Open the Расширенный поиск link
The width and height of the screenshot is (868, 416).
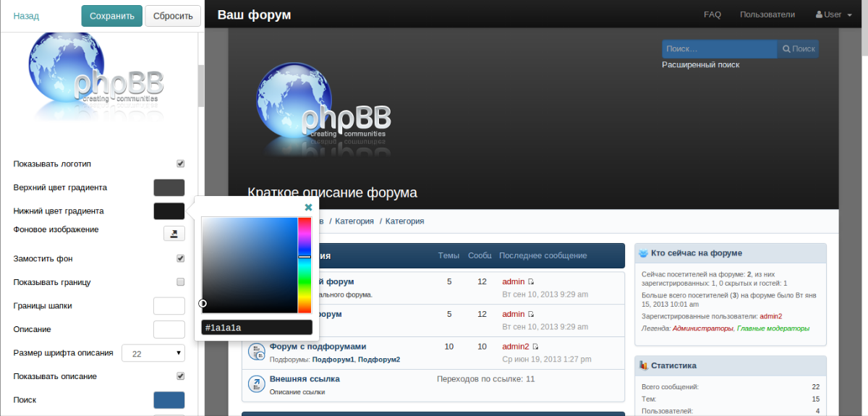[701, 64]
